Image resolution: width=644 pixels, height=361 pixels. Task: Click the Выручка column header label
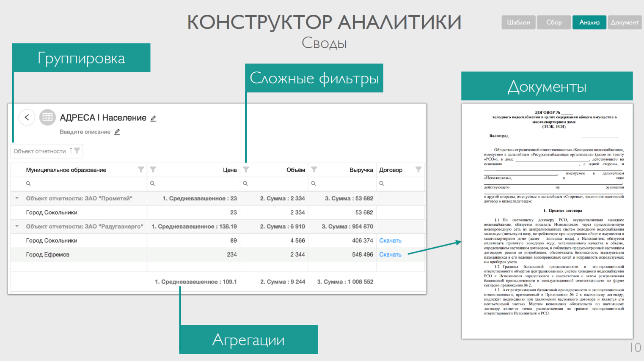(x=361, y=170)
